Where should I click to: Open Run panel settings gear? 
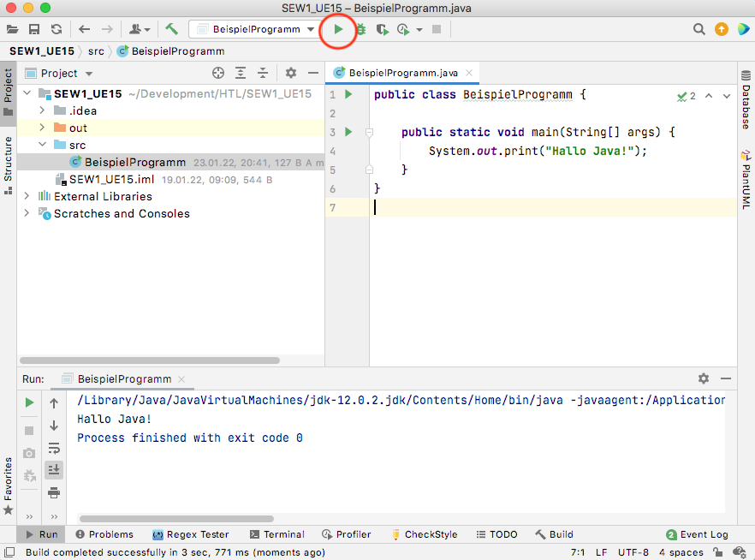(x=704, y=378)
